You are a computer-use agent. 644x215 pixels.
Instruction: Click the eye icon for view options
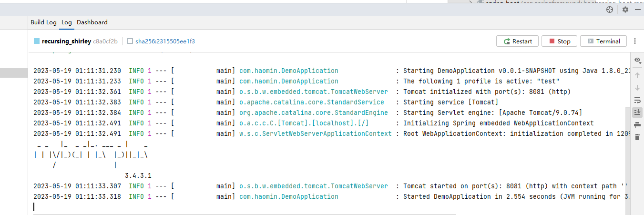tap(637, 60)
